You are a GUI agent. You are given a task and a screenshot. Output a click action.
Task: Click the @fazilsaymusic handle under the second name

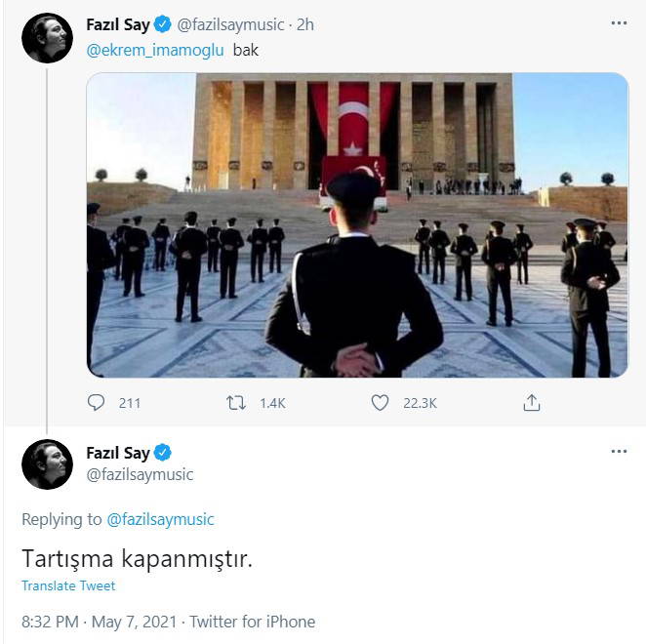140,474
